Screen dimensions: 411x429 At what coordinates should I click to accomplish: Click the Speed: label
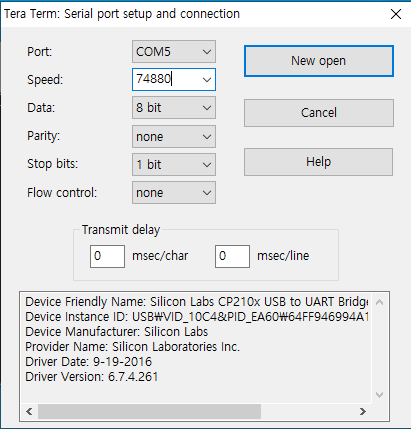[x=45, y=80]
